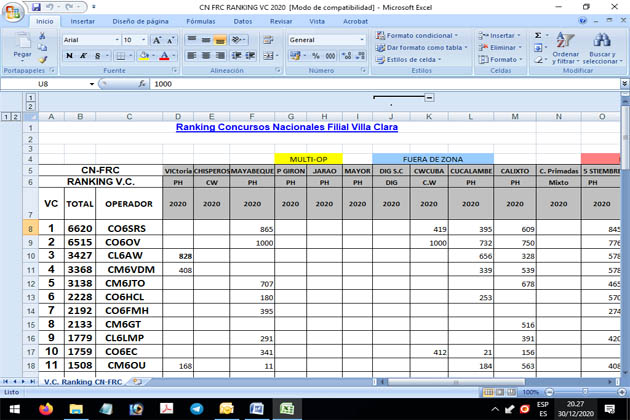Select the V.C. Ranking CN-FRC sheet tab

(x=83, y=382)
